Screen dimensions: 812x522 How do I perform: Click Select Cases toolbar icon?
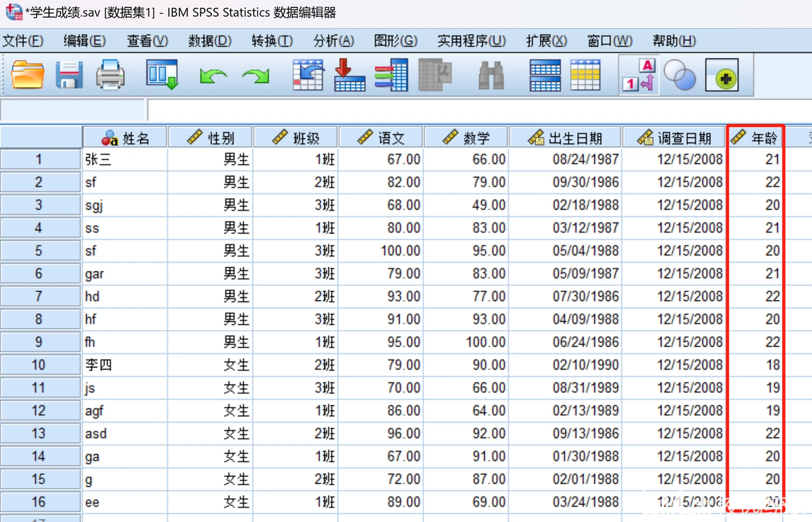[x=585, y=76]
